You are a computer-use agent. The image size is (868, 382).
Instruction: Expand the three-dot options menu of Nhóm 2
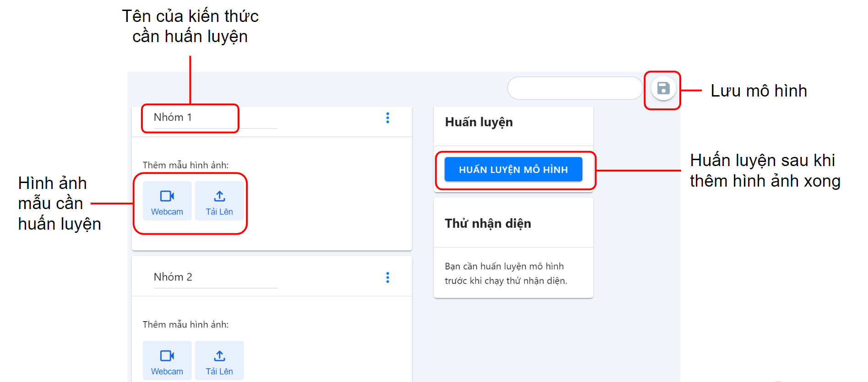[388, 278]
